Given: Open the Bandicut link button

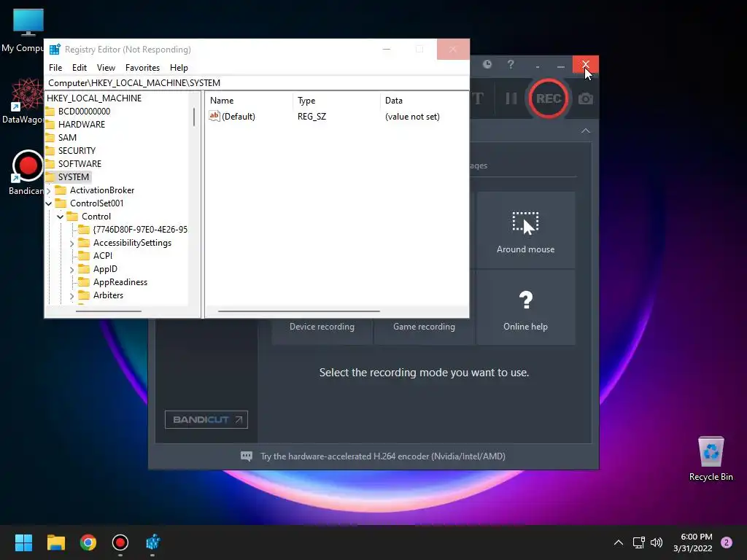Looking at the screenshot, I should (206, 419).
